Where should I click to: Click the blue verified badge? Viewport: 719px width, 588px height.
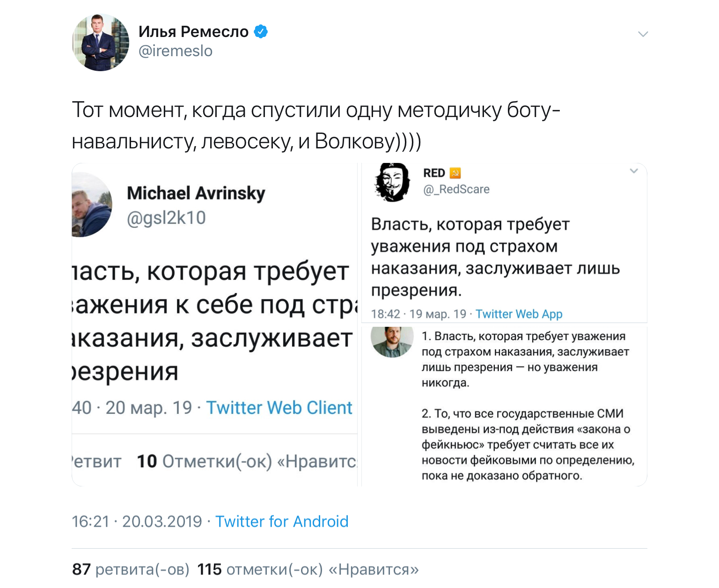tap(261, 32)
